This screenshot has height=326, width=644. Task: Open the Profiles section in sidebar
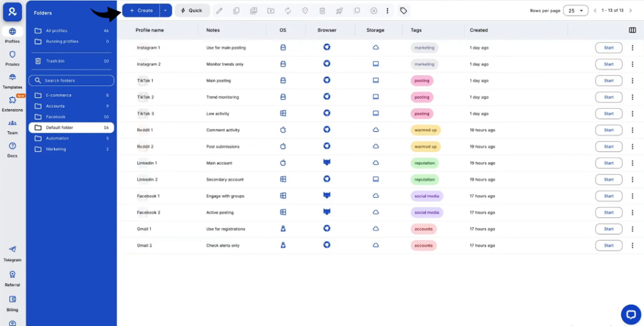13,35
